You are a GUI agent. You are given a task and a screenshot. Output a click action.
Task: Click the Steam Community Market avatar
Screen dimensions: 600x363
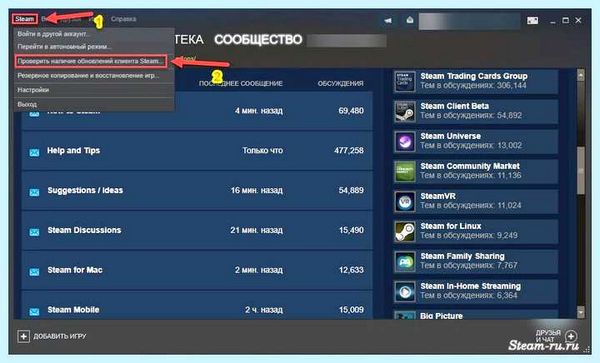[x=405, y=171]
